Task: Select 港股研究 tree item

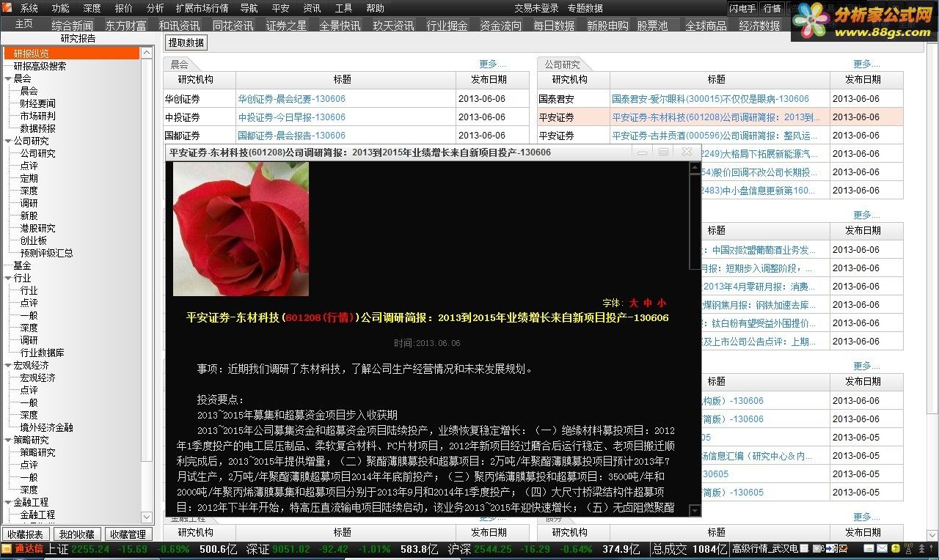Action: (x=37, y=228)
